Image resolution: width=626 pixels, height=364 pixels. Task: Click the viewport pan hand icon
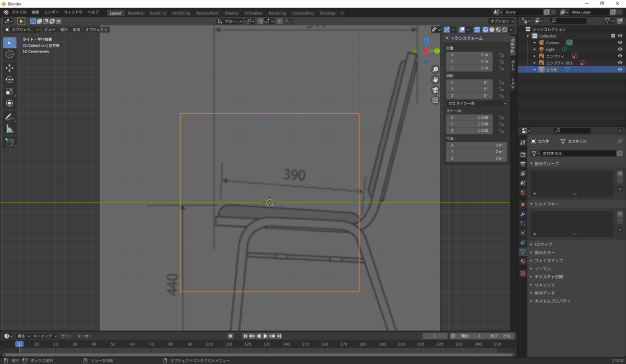click(x=435, y=79)
